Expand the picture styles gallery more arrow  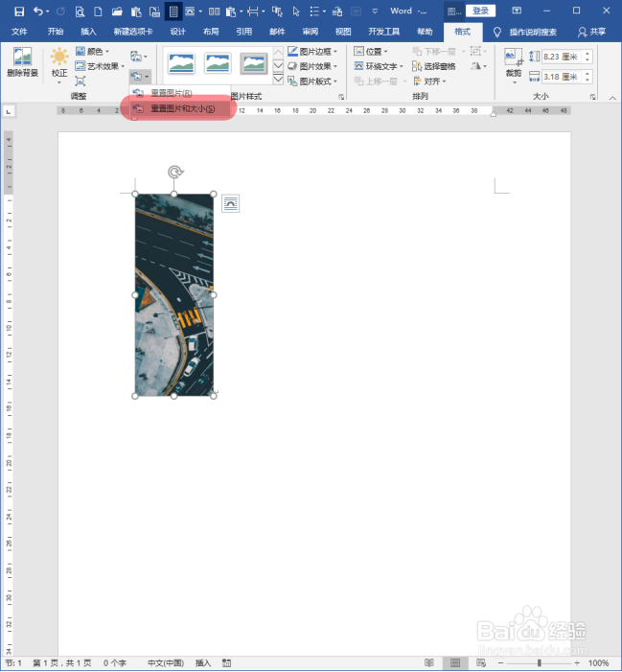(278, 80)
